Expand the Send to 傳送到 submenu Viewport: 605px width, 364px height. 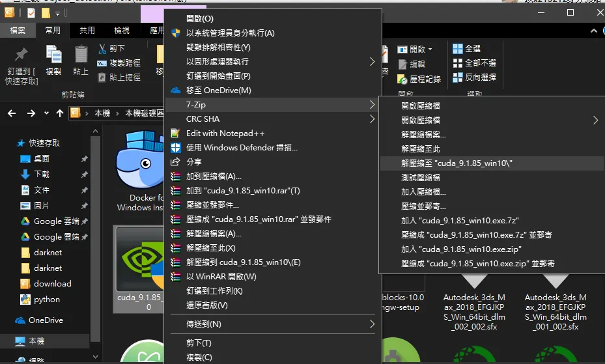(x=272, y=324)
